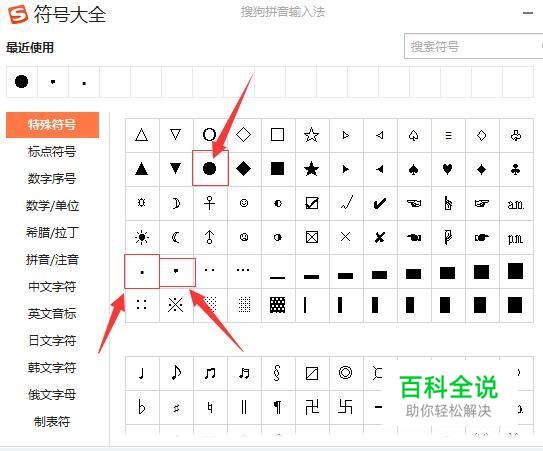543x451 pixels.
Task: Insert the solid black star symbol
Action: click(311, 169)
